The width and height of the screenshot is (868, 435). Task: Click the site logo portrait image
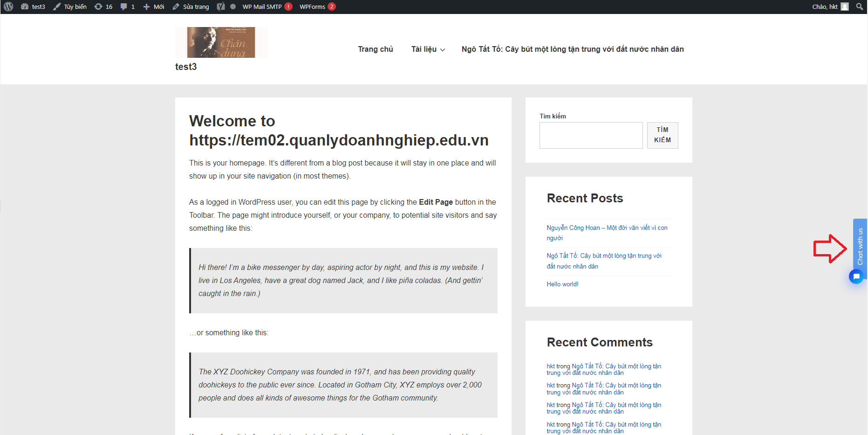(221, 42)
